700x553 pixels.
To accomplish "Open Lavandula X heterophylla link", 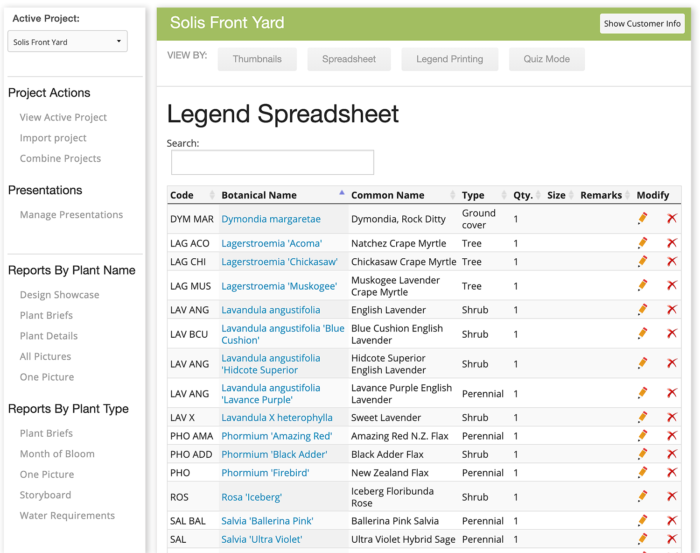I will point(277,418).
